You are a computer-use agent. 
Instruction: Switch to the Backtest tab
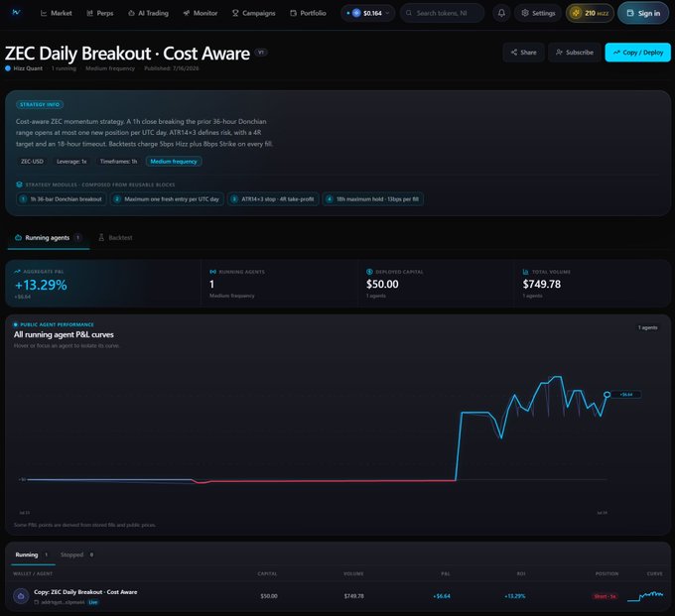point(115,238)
